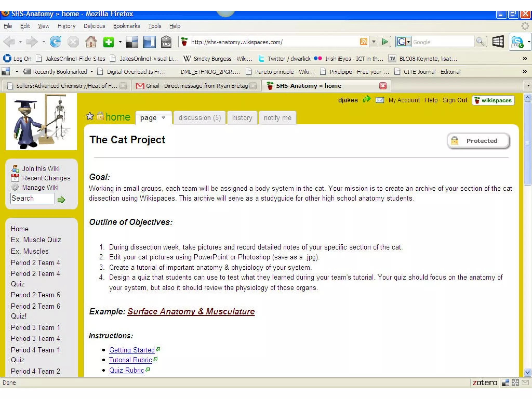This screenshot has height=399, width=532.
Task: Click the Reload page toolbar icon
Action: [55, 42]
